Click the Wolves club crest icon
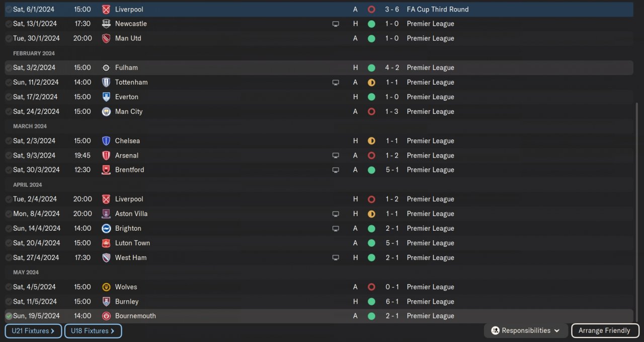The height and width of the screenshot is (342, 644). (106, 287)
